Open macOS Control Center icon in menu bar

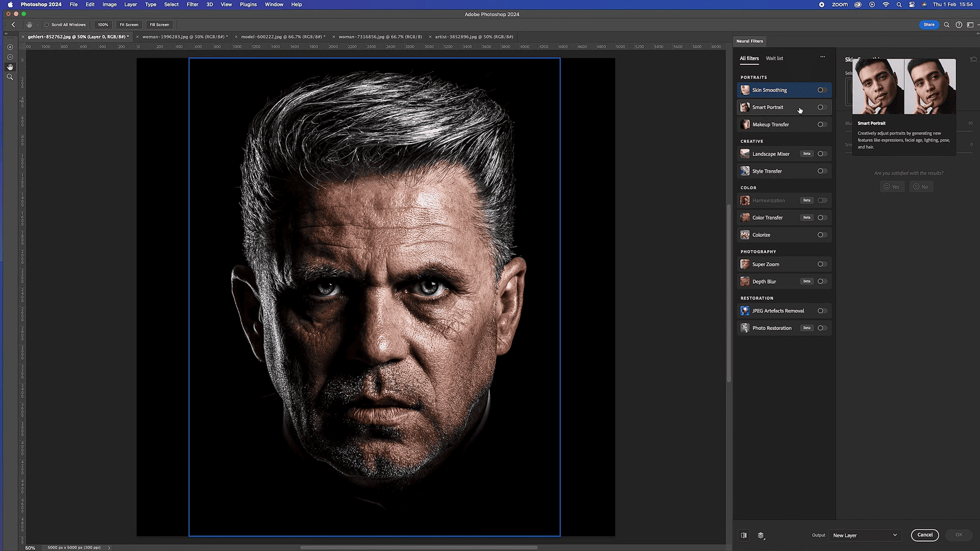[x=912, y=5]
